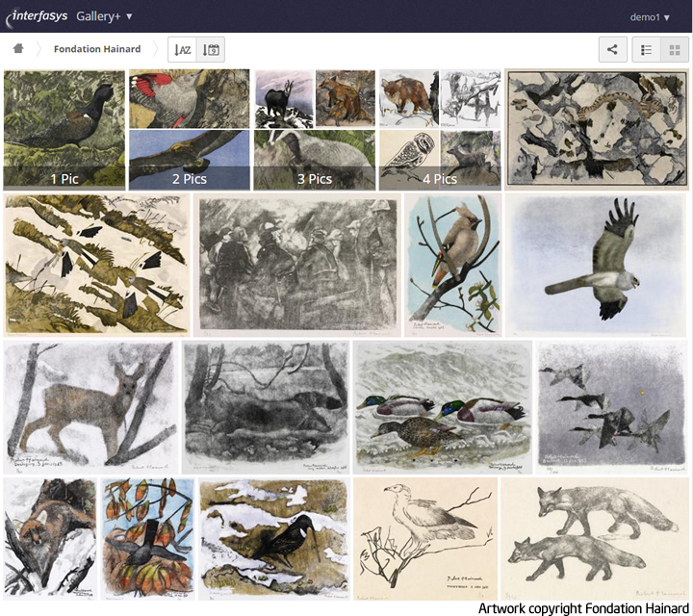Open the two foxes etching

(x=595, y=539)
